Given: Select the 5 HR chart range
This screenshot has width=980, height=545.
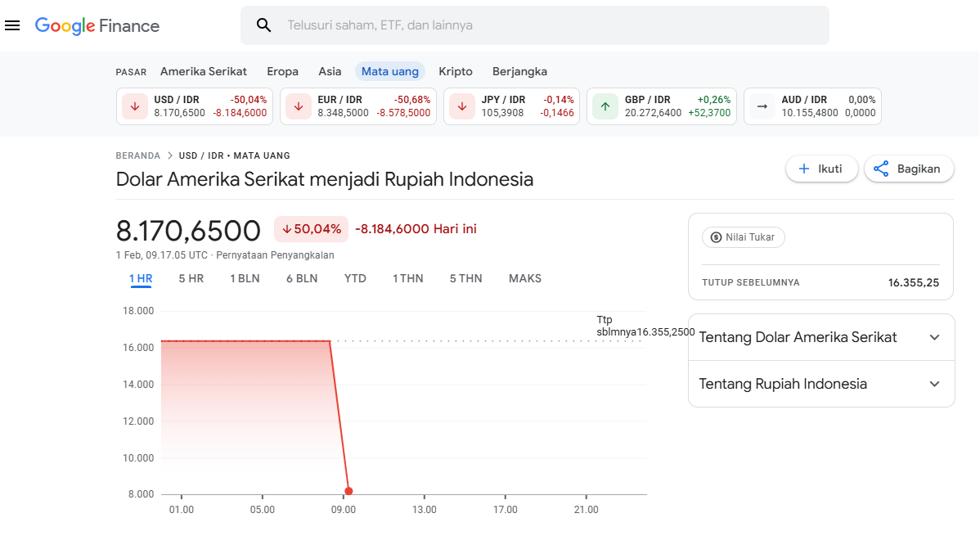Looking at the screenshot, I should pyautogui.click(x=191, y=278).
